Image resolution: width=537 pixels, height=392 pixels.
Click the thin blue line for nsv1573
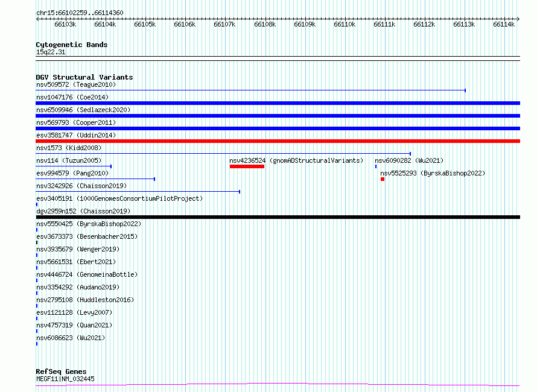coord(223,154)
